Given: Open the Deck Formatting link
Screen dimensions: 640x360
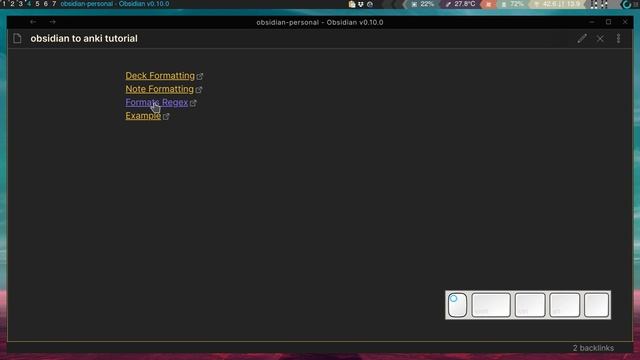Looking at the screenshot, I should tap(160, 76).
